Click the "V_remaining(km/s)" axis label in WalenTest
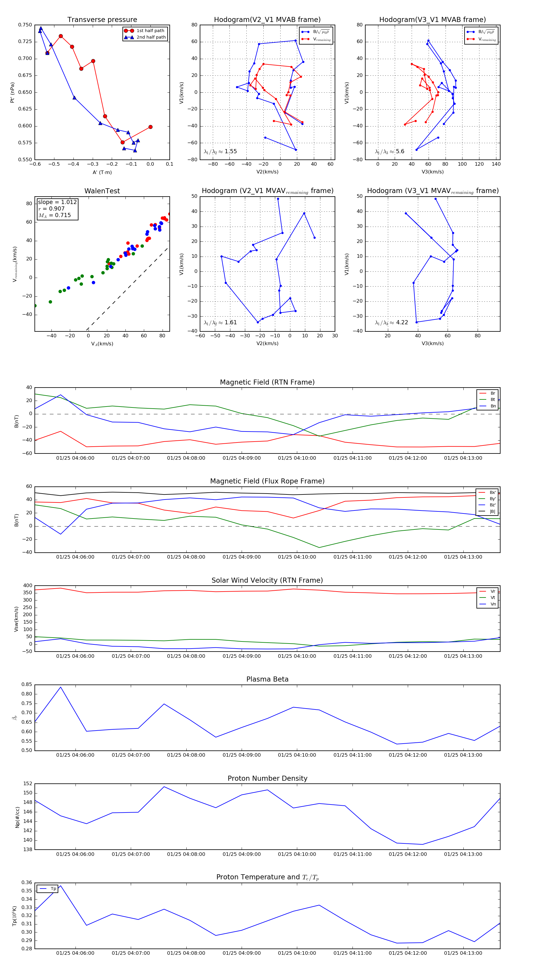The width and height of the screenshot is (535, 980). [15, 264]
